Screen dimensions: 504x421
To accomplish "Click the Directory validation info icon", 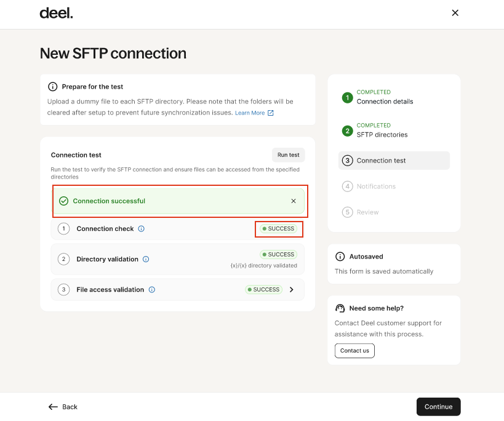I will tap(146, 259).
